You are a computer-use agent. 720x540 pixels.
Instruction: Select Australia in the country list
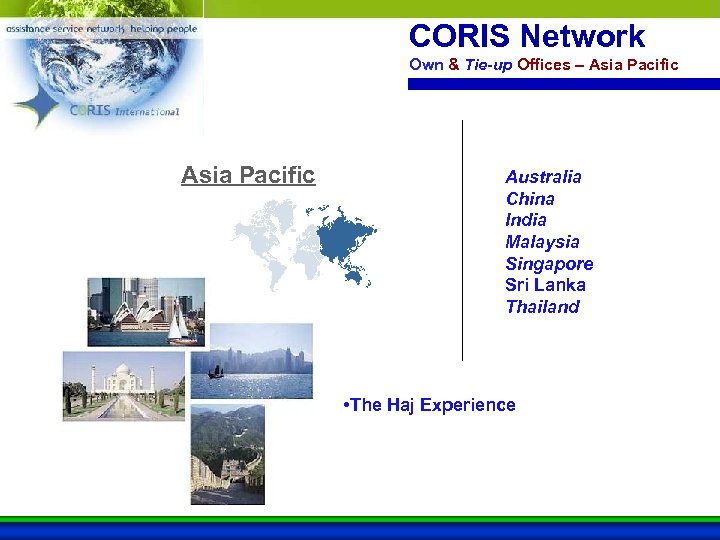coord(543,177)
